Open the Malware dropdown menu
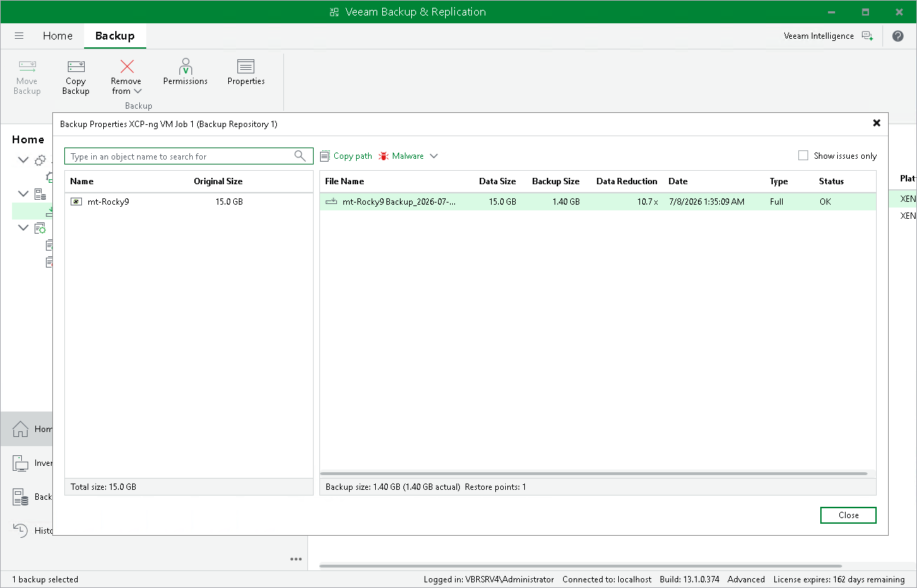917x588 pixels. [408, 156]
